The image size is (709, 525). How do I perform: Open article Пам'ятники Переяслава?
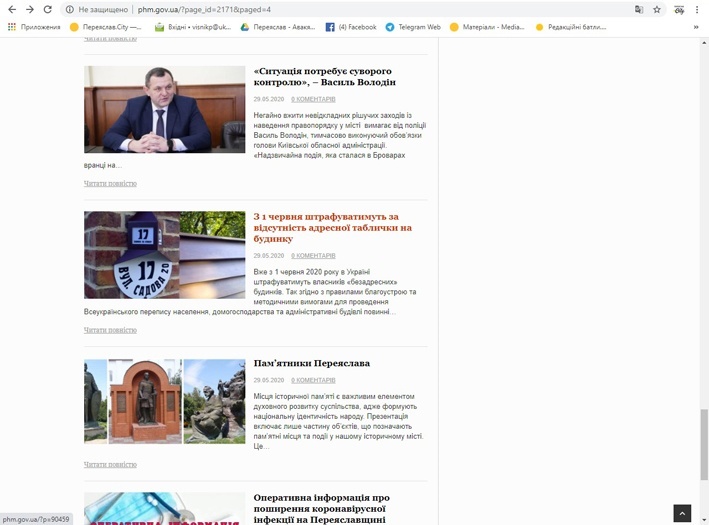point(312,363)
